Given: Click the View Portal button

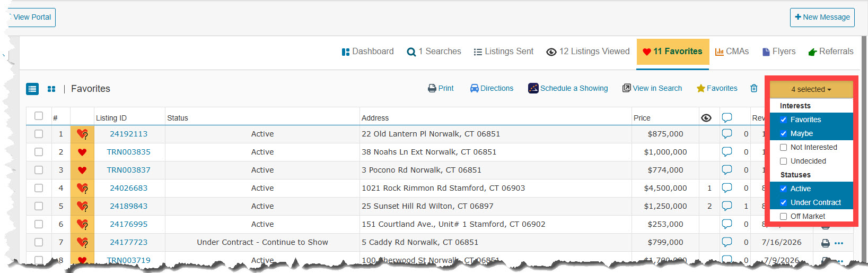Looking at the screenshot, I should click(31, 17).
